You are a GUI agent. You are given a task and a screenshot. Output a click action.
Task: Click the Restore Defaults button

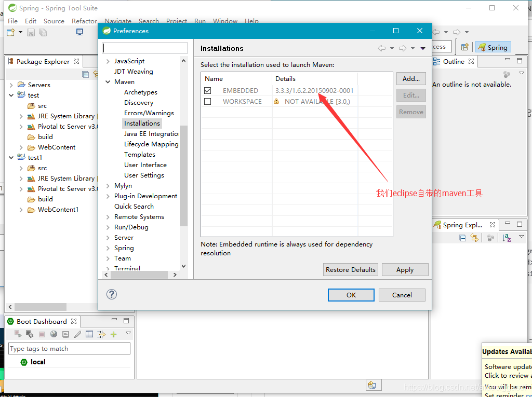pos(351,269)
